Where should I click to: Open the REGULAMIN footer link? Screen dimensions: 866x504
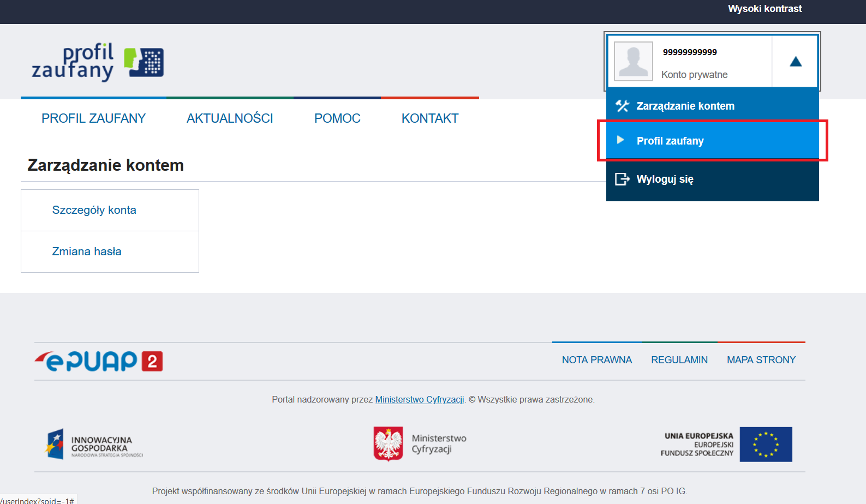pos(679,360)
